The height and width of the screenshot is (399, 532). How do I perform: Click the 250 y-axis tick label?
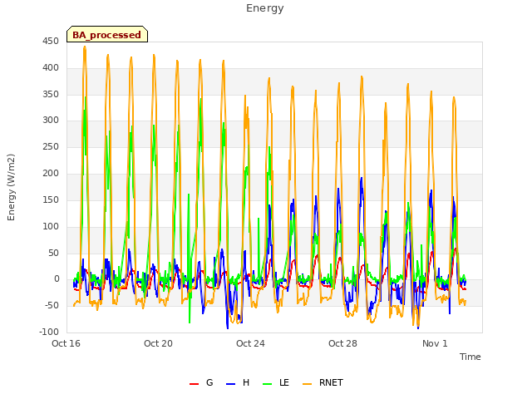51,147
